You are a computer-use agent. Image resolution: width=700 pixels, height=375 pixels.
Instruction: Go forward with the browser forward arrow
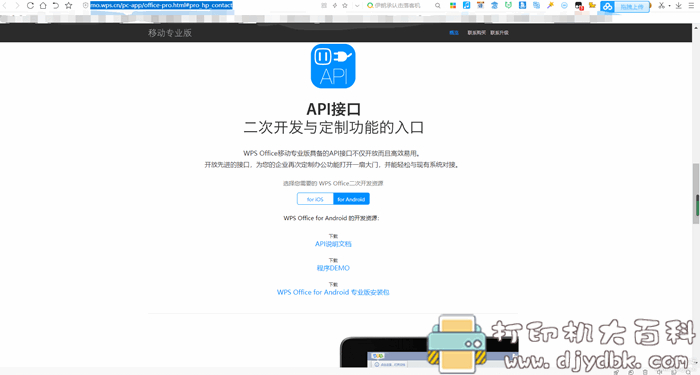(x=17, y=5)
